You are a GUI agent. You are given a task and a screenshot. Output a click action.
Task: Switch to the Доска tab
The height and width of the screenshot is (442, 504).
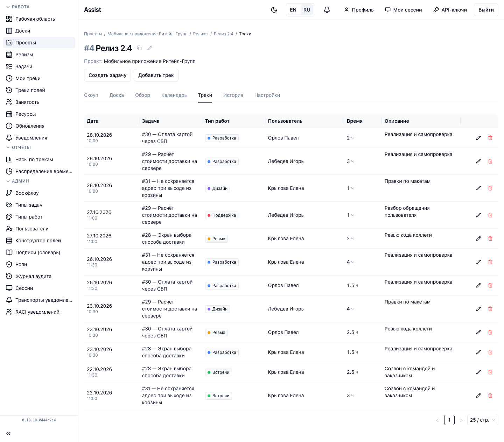coord(117,95)
